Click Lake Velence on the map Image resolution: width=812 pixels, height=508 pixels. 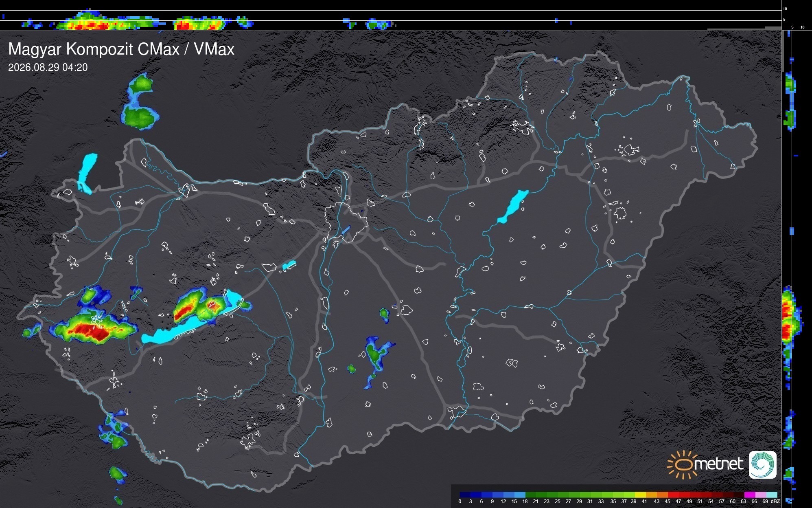click(289, 265)
